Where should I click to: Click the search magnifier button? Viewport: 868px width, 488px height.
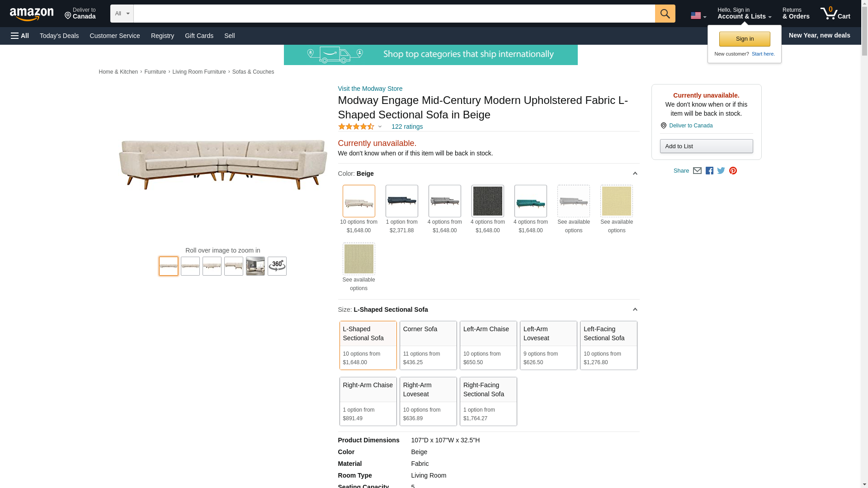click(x=665, y=14)
